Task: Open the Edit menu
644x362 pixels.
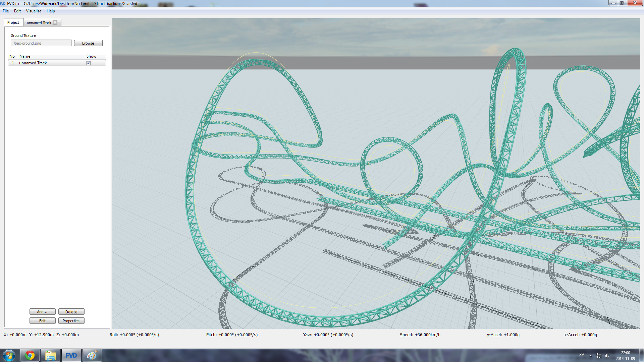Action: (17, 11)
